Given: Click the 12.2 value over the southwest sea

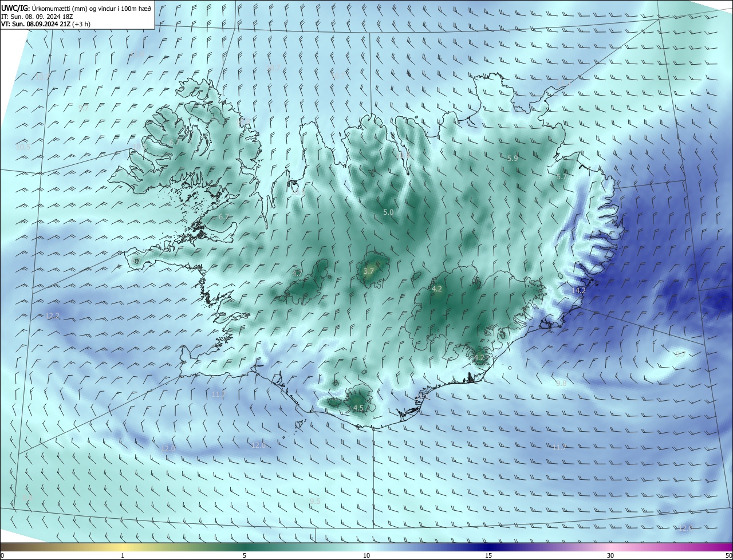Looking at the screenshot, I should [x=52, y=316].
